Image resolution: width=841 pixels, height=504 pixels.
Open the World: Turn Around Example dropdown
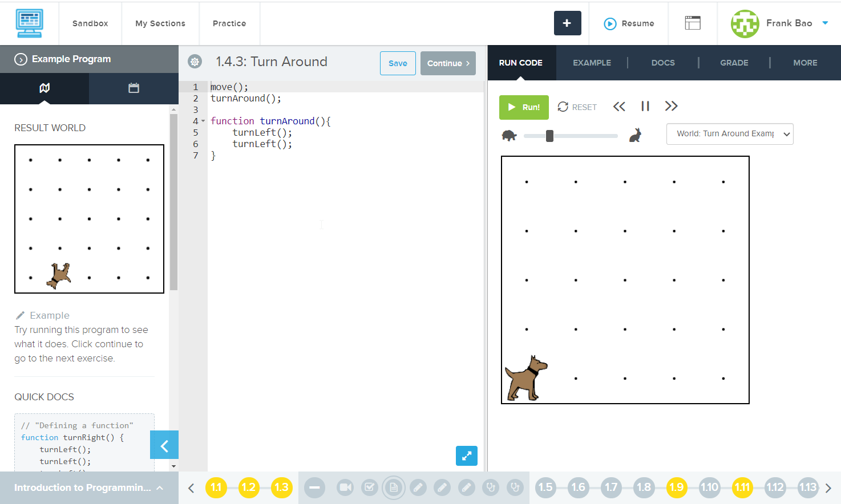[x=730, y=134]
